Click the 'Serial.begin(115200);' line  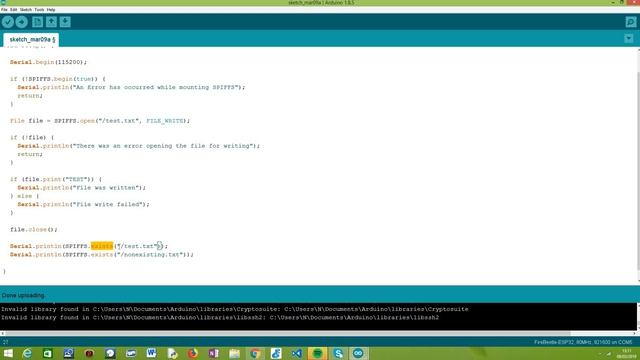tap(49, 62)
